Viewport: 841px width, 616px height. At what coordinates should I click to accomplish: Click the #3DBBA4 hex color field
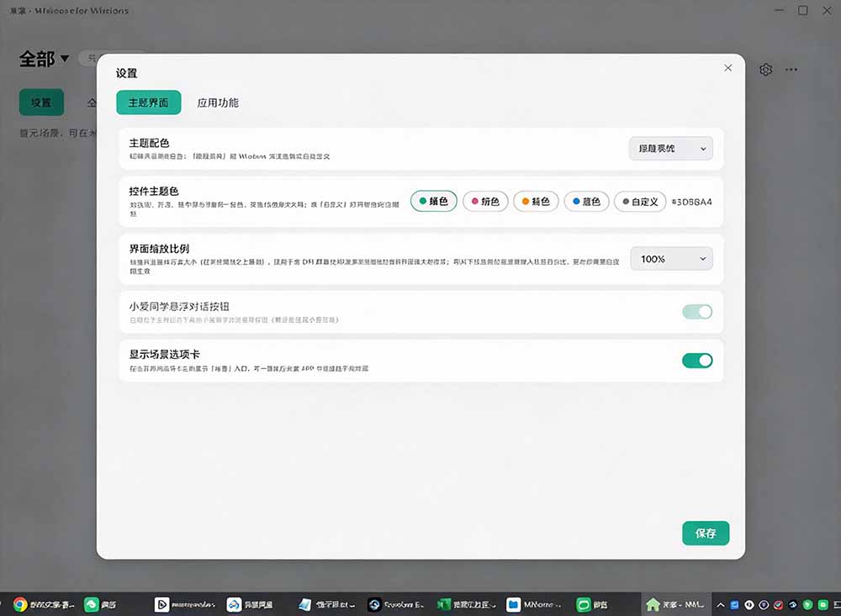tap(692, 203)
